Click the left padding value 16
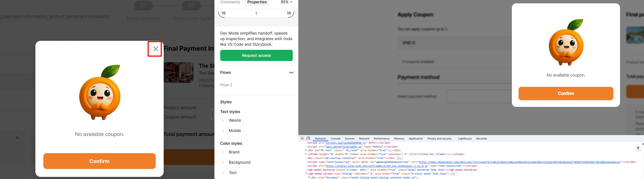Screen dimensions: 644x179 coord(223,13)
